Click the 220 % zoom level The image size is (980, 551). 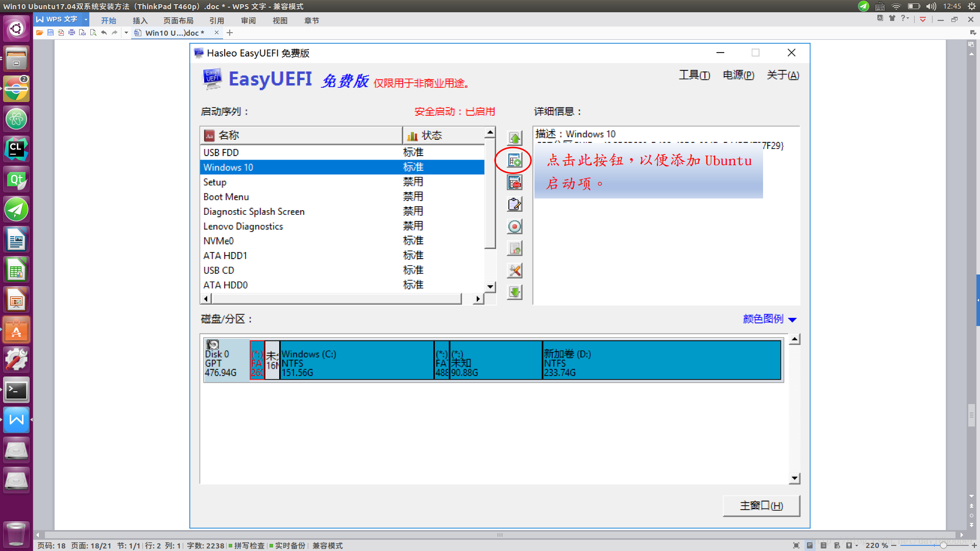coord(876,545)
